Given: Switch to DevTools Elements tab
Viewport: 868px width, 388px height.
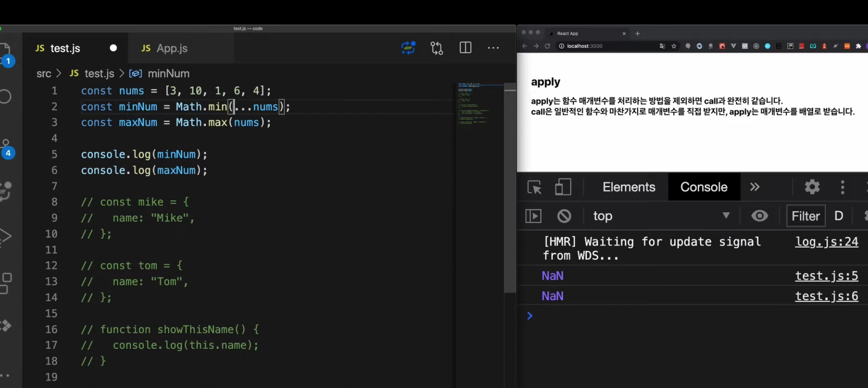Looking at the screenshot, I should click(629, 187).
